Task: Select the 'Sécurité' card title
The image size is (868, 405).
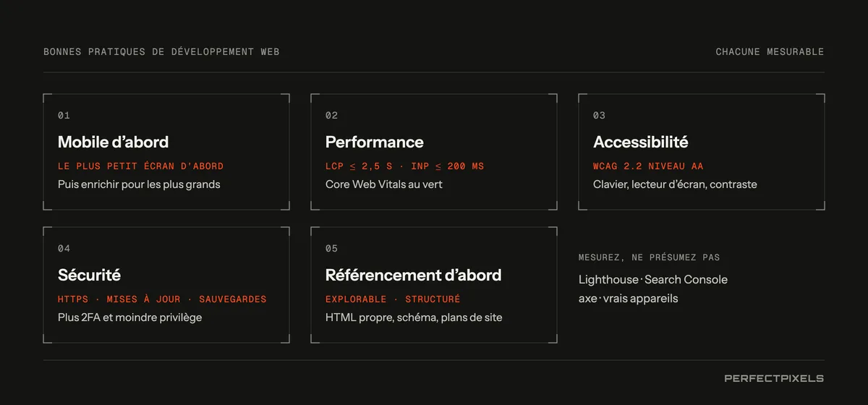Action: (x=89, y=275)
